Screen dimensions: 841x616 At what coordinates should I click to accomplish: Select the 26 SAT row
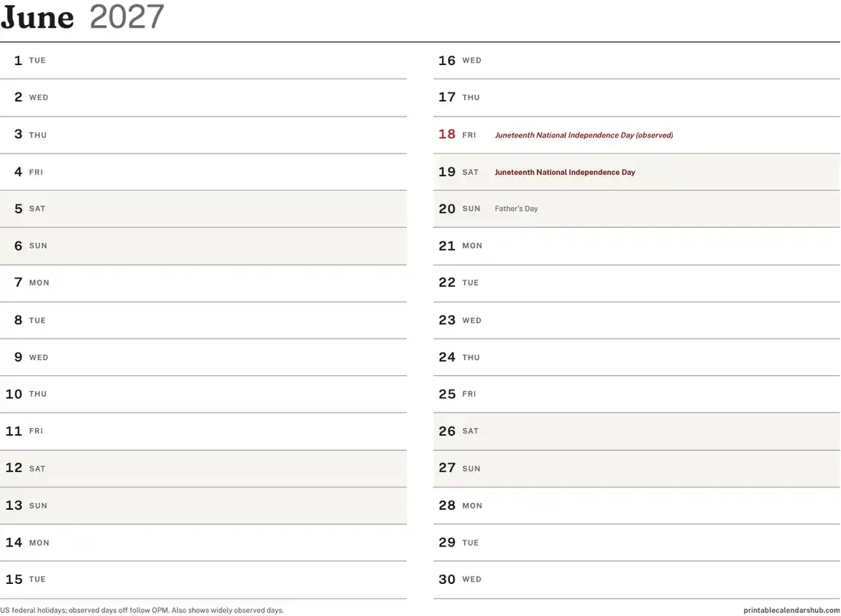(x=637, y=432)
